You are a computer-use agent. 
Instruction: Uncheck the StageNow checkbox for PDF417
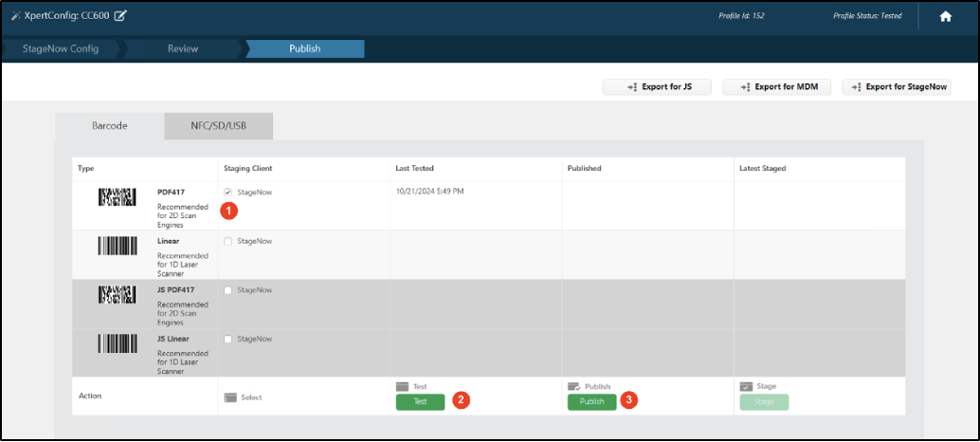227,193
